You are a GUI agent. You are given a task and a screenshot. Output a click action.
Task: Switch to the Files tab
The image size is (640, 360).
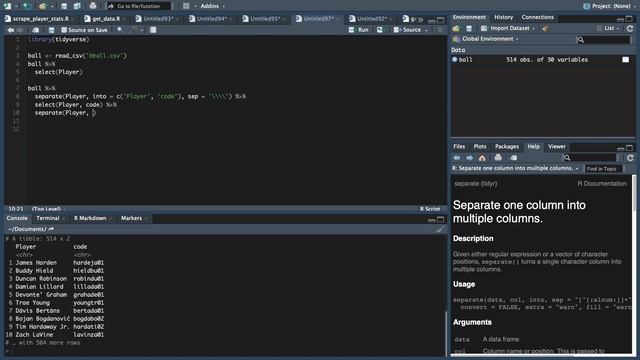pos(459,147)
